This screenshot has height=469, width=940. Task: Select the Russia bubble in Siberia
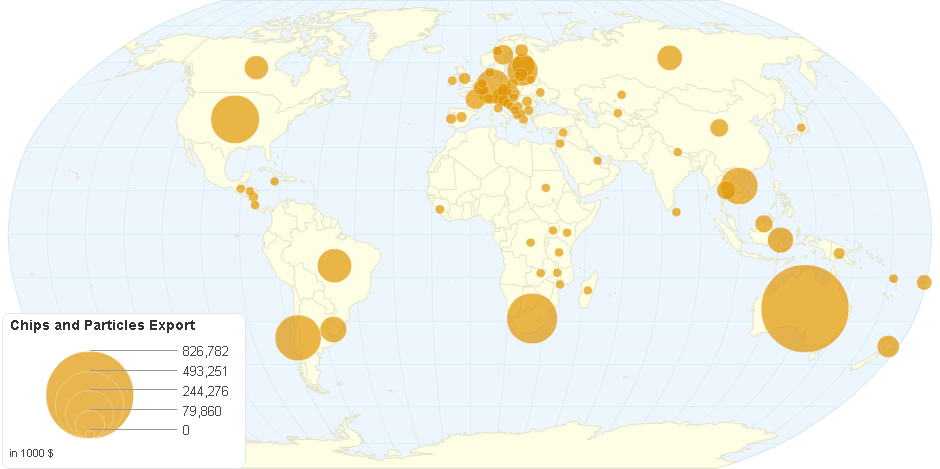tap(669, 58)
